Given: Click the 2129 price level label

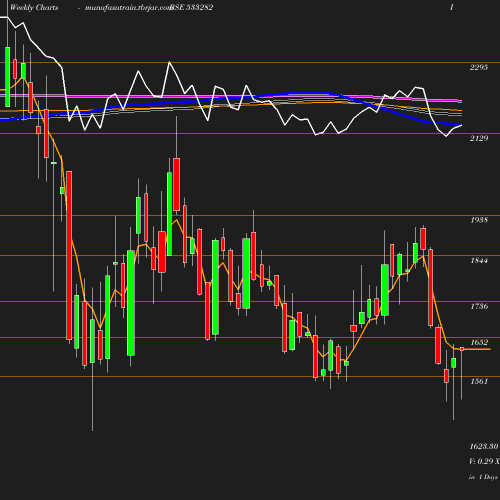Looking at the screenshot, I should pyautogui.click(x=479, y=138).
